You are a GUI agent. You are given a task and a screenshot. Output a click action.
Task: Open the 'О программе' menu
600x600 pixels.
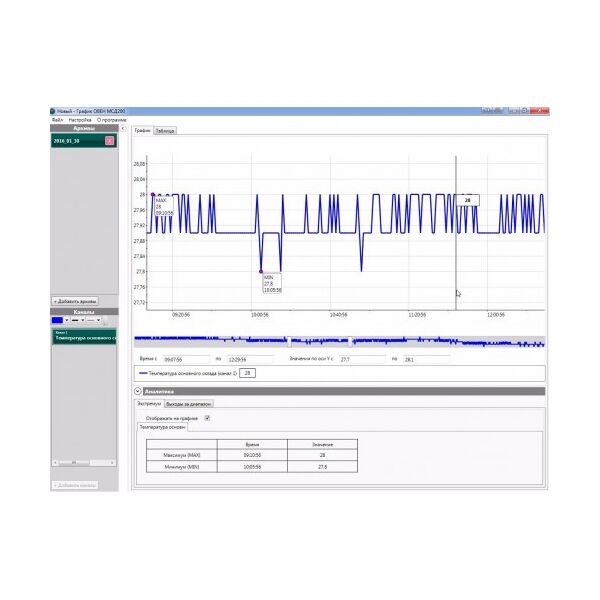pyautogui.click(x=111, y=119)
